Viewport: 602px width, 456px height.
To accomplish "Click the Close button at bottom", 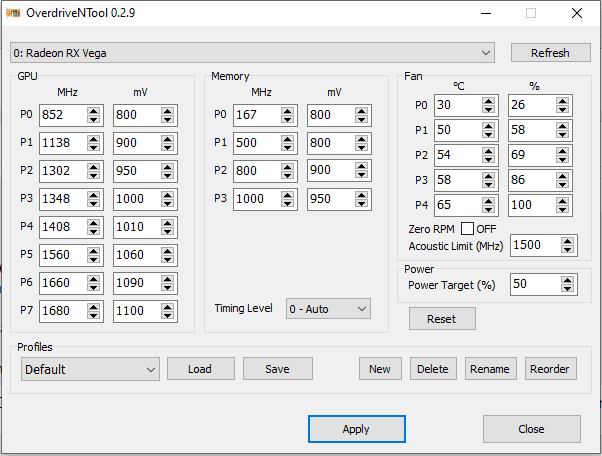I will [x=531, y=429].
